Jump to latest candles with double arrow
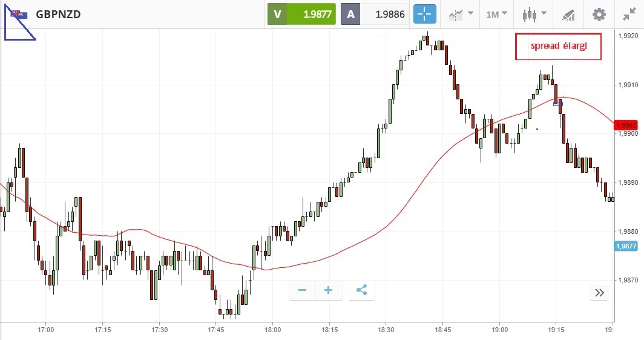Screen dimensions: 644x340 [x=599, y=293]
